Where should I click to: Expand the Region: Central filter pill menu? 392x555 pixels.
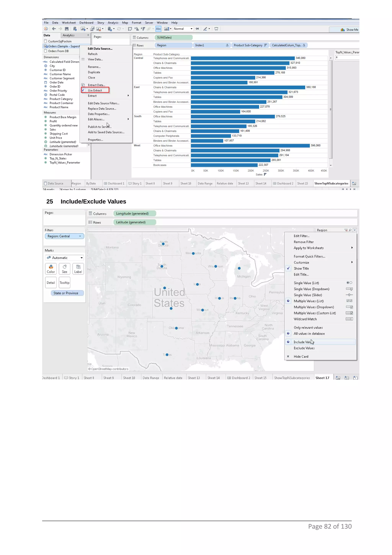[x=80, y=236]
